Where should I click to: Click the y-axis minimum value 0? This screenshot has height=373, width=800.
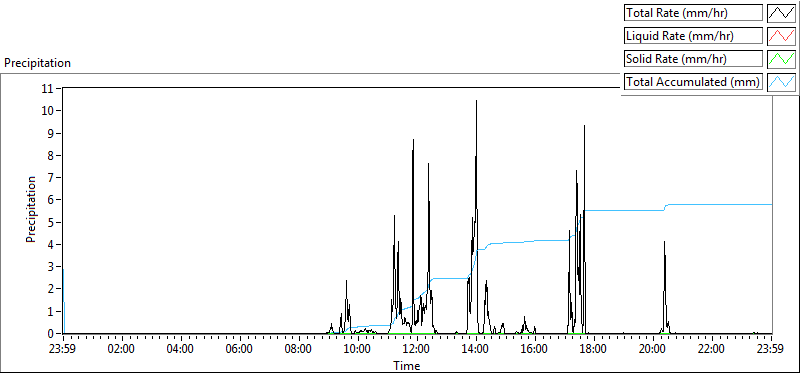pyautogui.click(x=51, y=334)
